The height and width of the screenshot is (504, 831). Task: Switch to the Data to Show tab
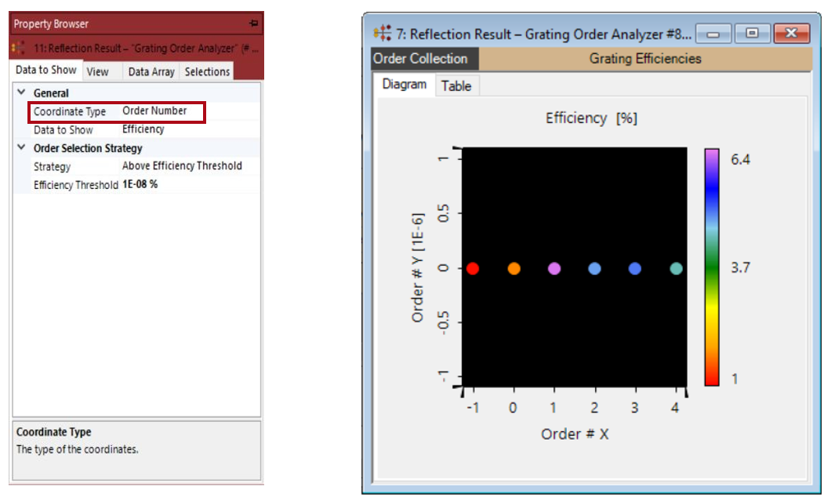coord(46,70)
